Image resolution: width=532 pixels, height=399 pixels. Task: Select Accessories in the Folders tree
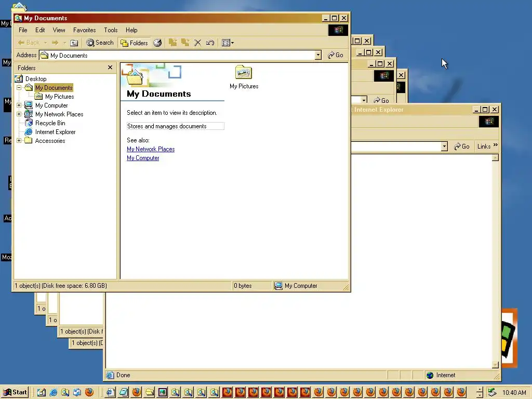pos(50,140)
